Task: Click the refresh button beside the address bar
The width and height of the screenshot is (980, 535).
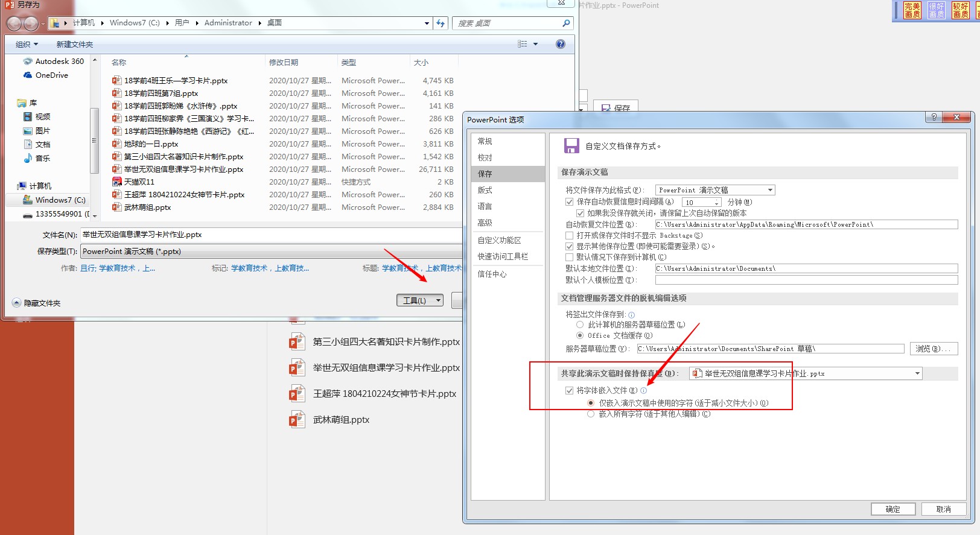Action: tap(441, 23)
